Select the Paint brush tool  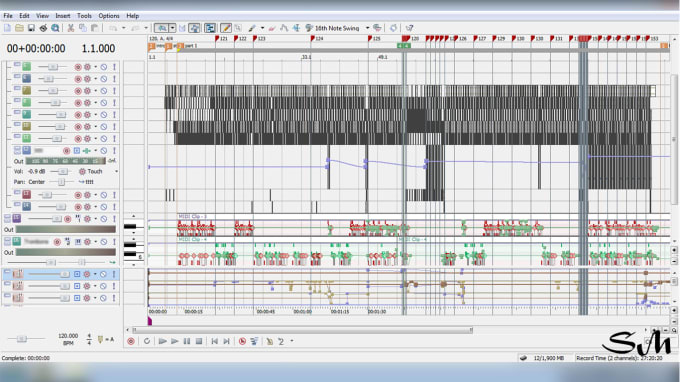(252, 28)
